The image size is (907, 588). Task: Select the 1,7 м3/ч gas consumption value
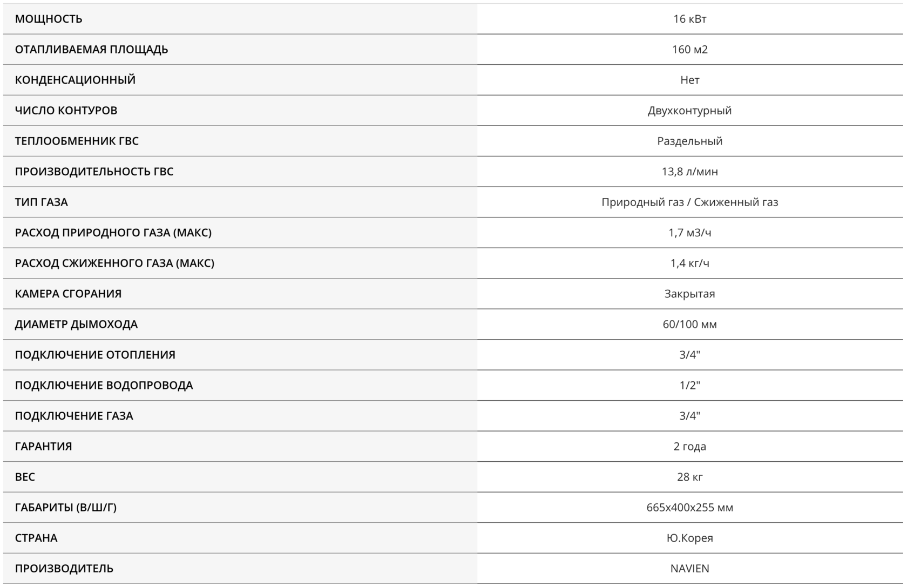(x=689, y=233)
